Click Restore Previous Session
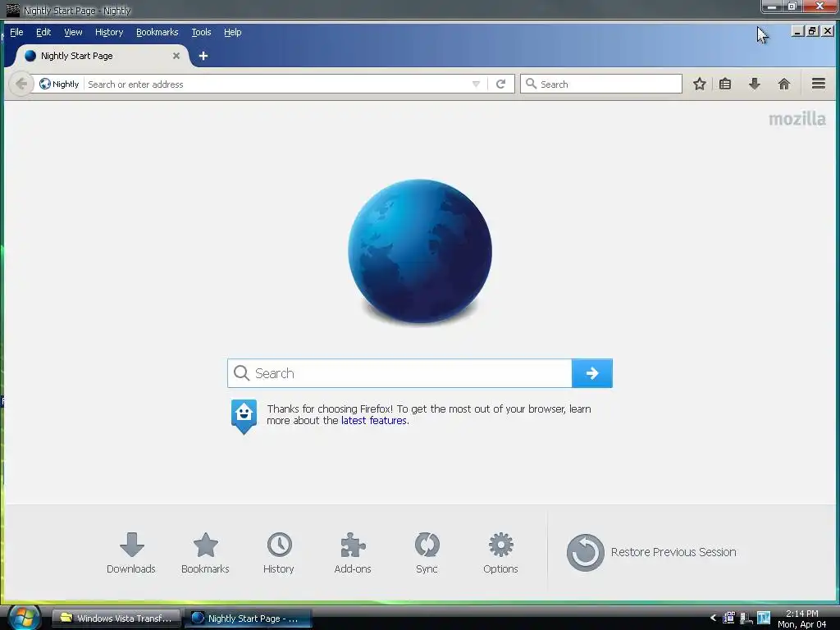 [x=651, y=552]
